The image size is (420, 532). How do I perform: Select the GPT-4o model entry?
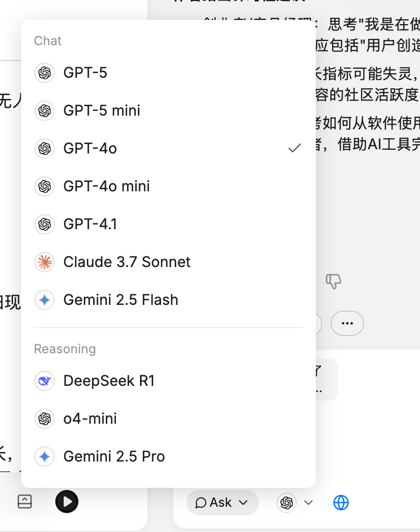point(168,148)
